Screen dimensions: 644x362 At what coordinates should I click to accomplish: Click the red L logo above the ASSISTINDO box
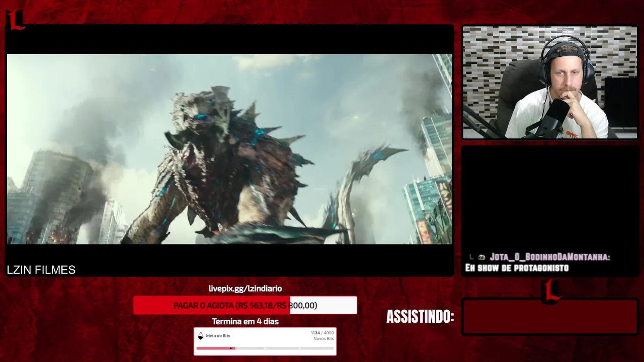coord(552,292)
